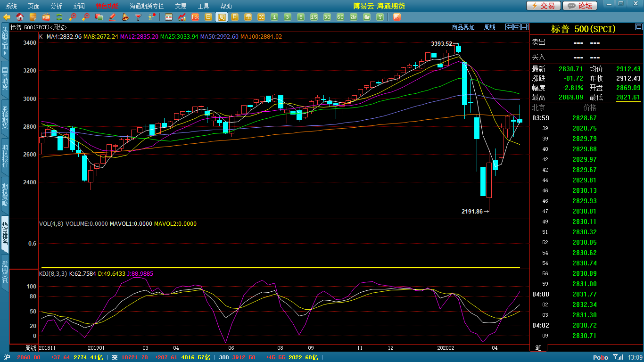This screenshot has width=644, height=362.
Task: Open the 工具 menu
Action: point(203,6)
